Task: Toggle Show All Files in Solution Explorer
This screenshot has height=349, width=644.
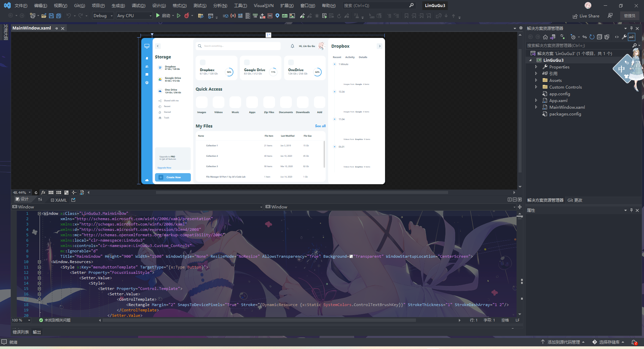Action: coord(607,37)
